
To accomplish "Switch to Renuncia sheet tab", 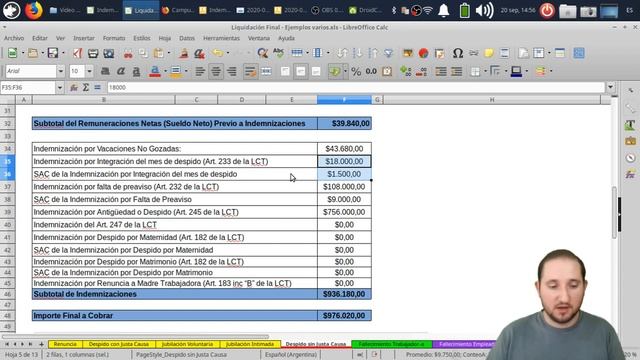I will click(x=65, y=344).
